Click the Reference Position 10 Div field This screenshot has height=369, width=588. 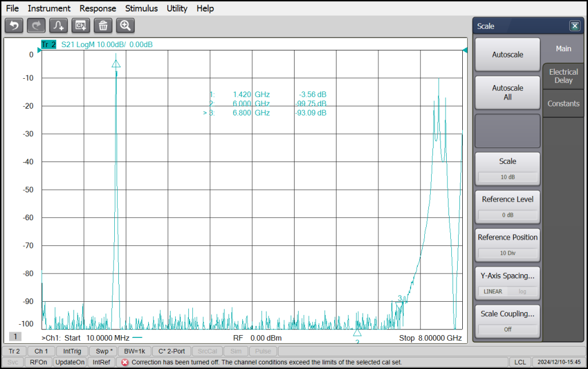point(508,253)
